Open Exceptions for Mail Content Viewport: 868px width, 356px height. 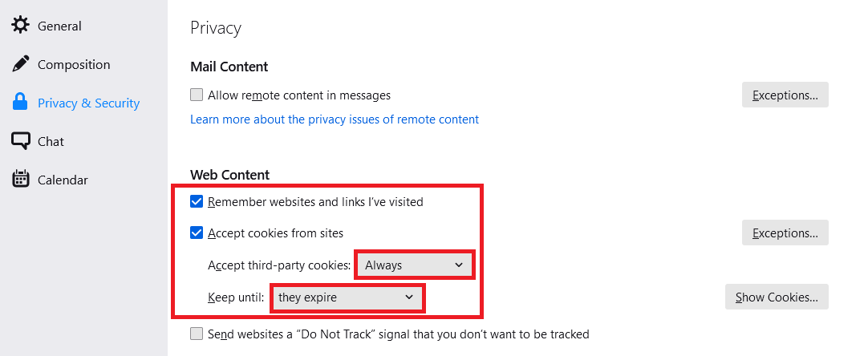(785, 95)
